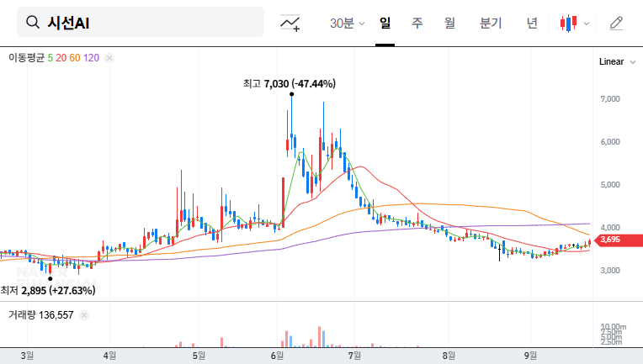Switch to the 분기 quarterly tab
643x364 pixels.
pyautogui.click(x=491, y=23)
